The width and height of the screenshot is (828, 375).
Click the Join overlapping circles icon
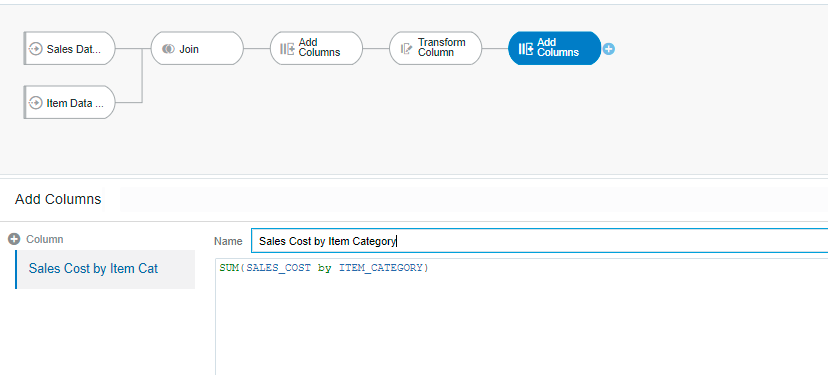[x=168, y=49]
